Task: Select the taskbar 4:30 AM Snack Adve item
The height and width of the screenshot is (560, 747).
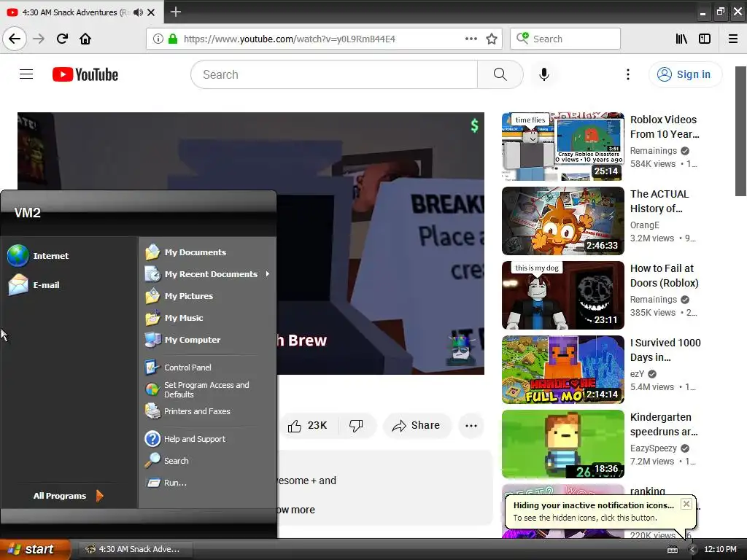Action: [x=134, y=549]
